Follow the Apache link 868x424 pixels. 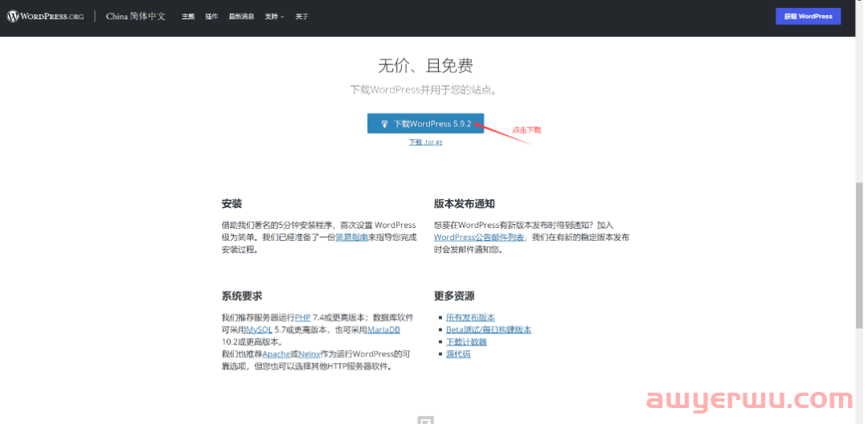[x=276, y=354]
